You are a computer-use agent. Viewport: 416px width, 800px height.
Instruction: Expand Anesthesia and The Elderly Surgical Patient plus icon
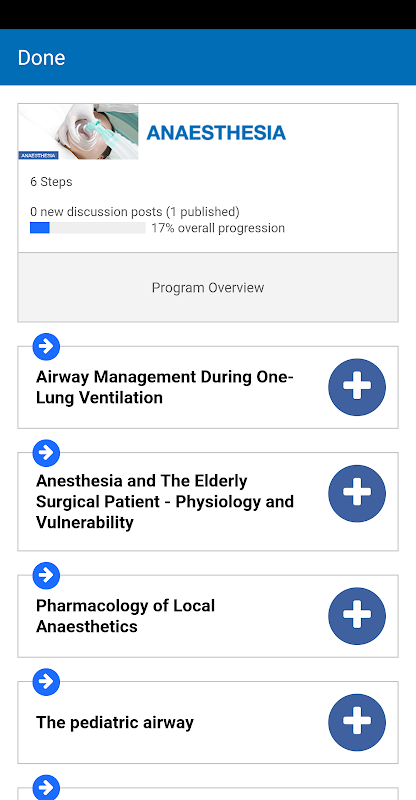[x=357, y=493]
